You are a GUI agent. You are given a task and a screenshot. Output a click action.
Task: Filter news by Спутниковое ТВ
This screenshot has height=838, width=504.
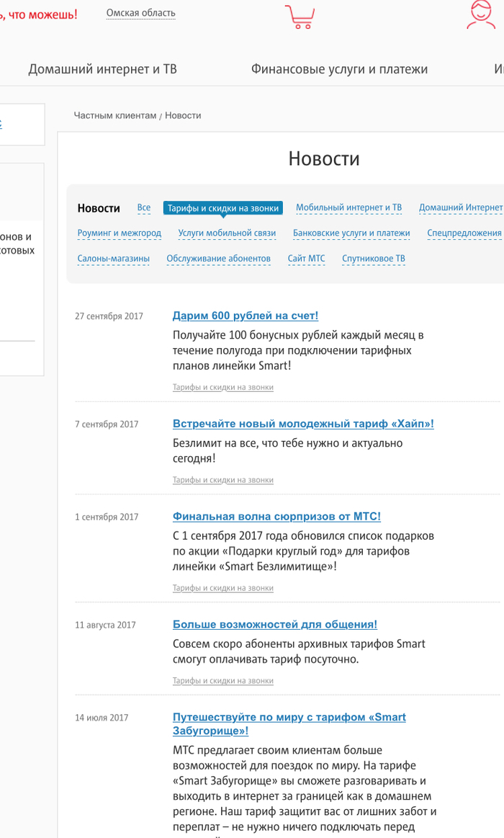pos(373,258)
